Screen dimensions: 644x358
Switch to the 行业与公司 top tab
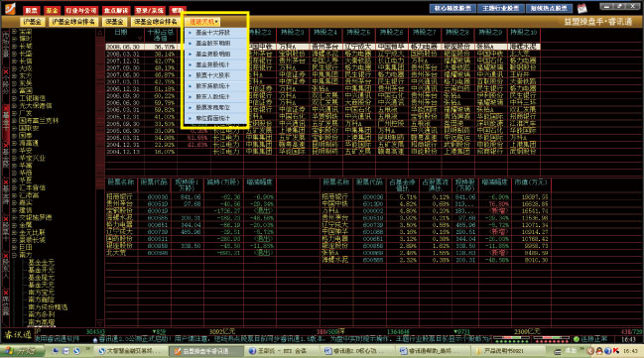point(81,10)
